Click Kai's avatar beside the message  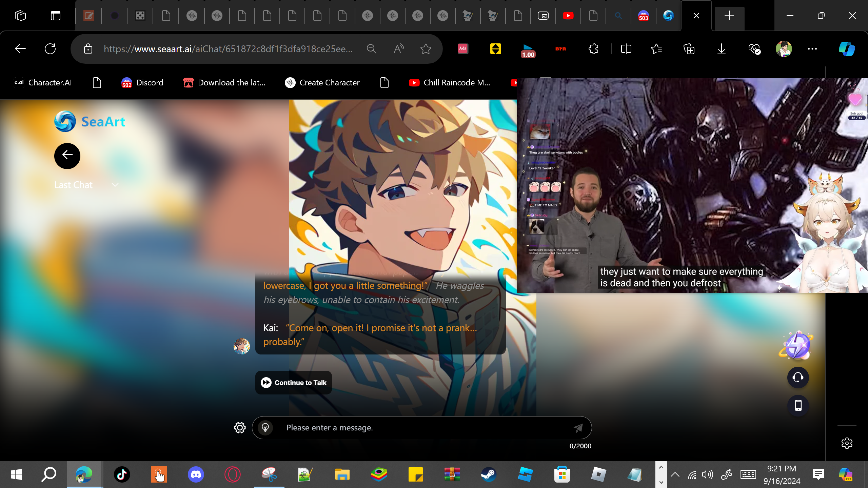tap(241, 346)
